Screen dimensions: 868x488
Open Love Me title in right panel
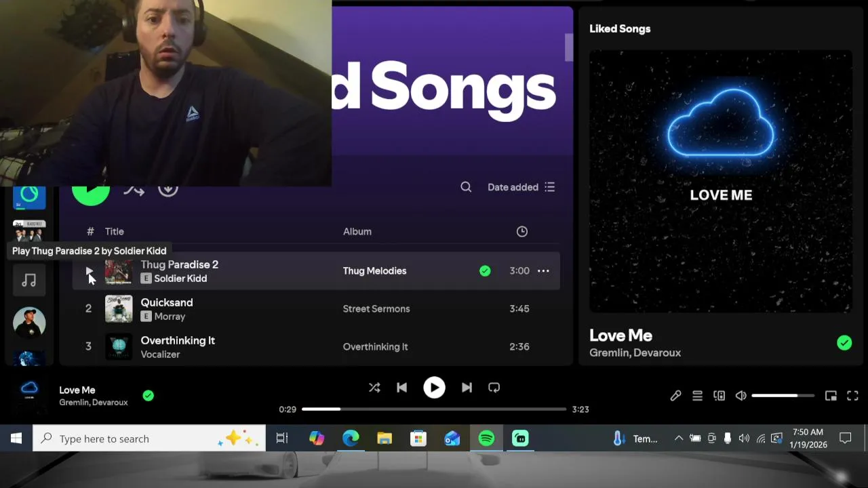pyautogui.click(x=620, y=335)
